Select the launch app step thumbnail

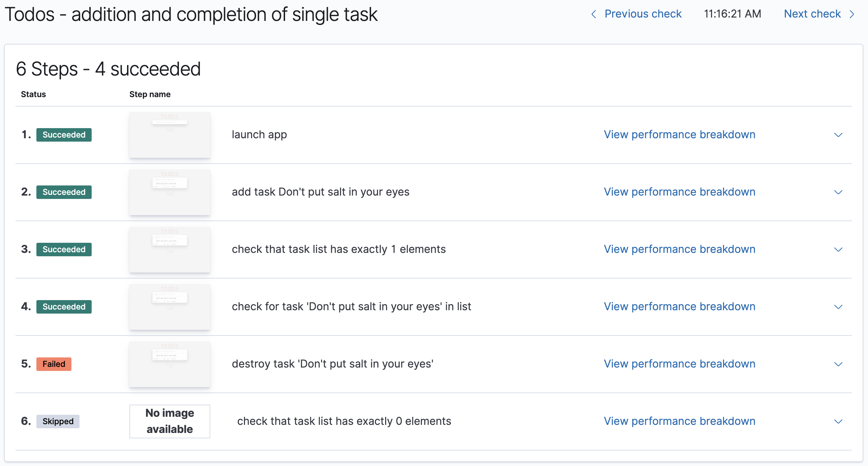coord(170,135)
